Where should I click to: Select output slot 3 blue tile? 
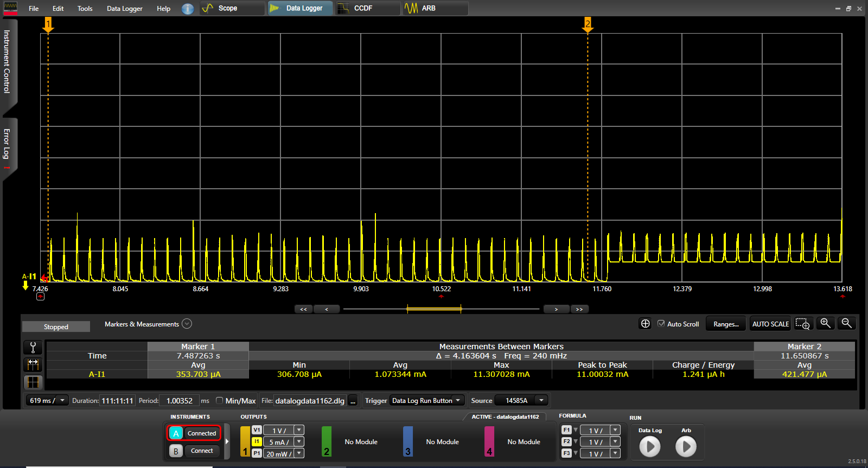click(x=408, y=441)
